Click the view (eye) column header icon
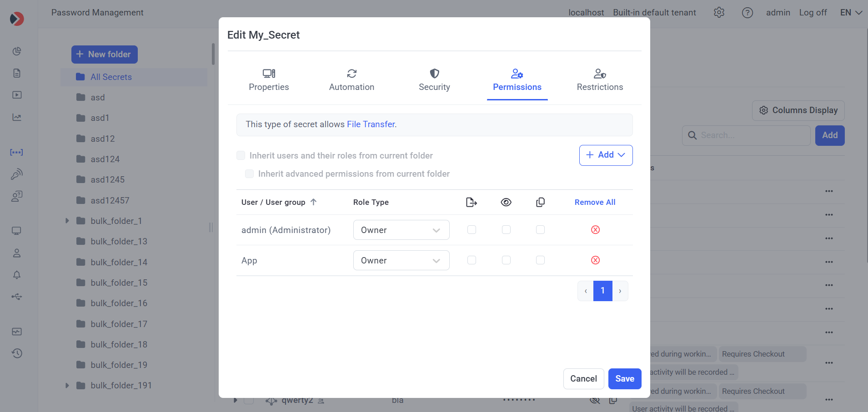The height and width of the screenshot is (412, 868). coord(506,203)
